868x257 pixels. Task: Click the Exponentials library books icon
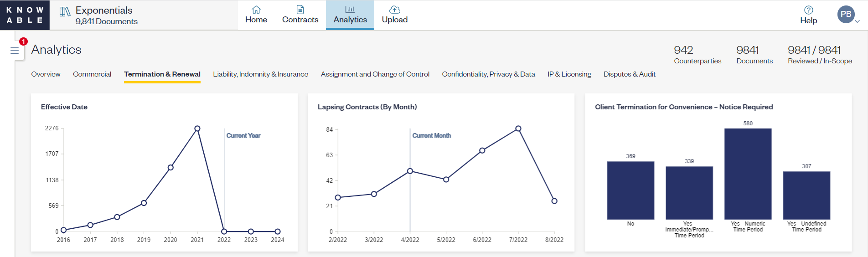(65, 12)
